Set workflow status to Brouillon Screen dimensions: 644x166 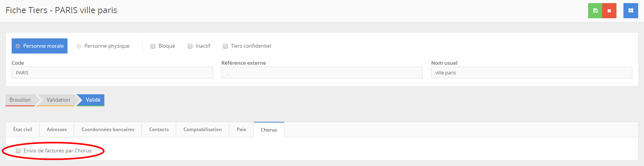(x=20, y=100)
